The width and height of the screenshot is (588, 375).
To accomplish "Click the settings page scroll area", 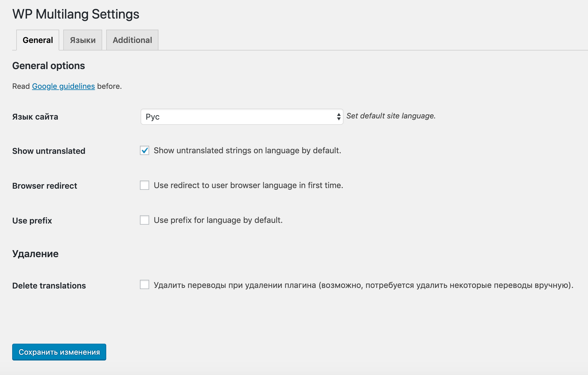I will click(x=294, y=187).
